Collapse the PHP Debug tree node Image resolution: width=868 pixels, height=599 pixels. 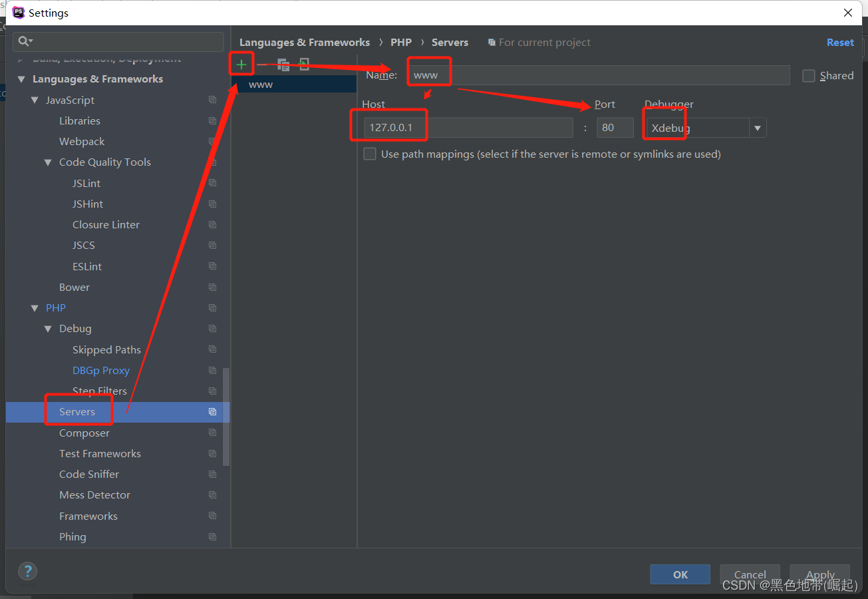pos(48,329)
